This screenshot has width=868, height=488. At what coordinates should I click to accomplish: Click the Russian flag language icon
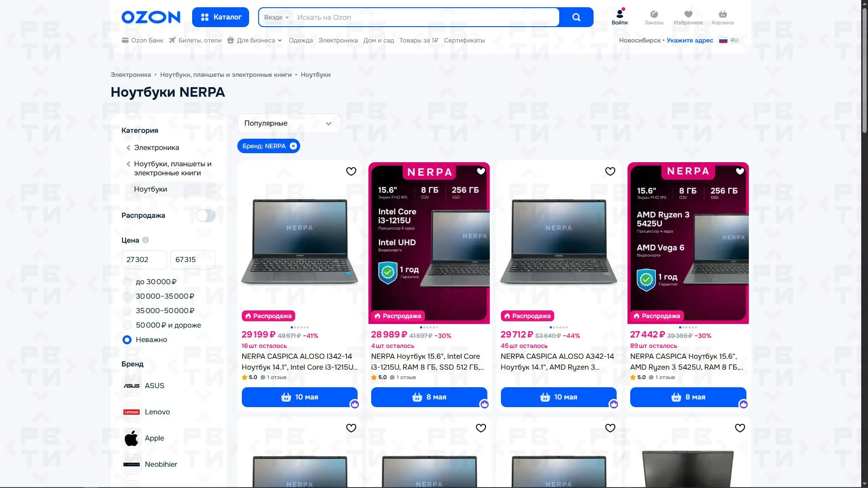pos(723,40)
